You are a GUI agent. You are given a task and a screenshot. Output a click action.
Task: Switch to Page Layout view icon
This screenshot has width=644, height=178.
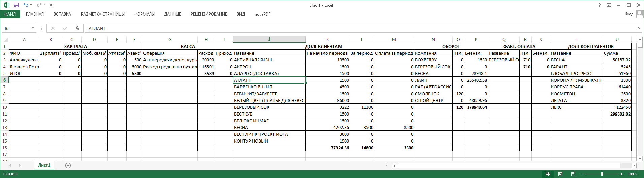(561, 174)
